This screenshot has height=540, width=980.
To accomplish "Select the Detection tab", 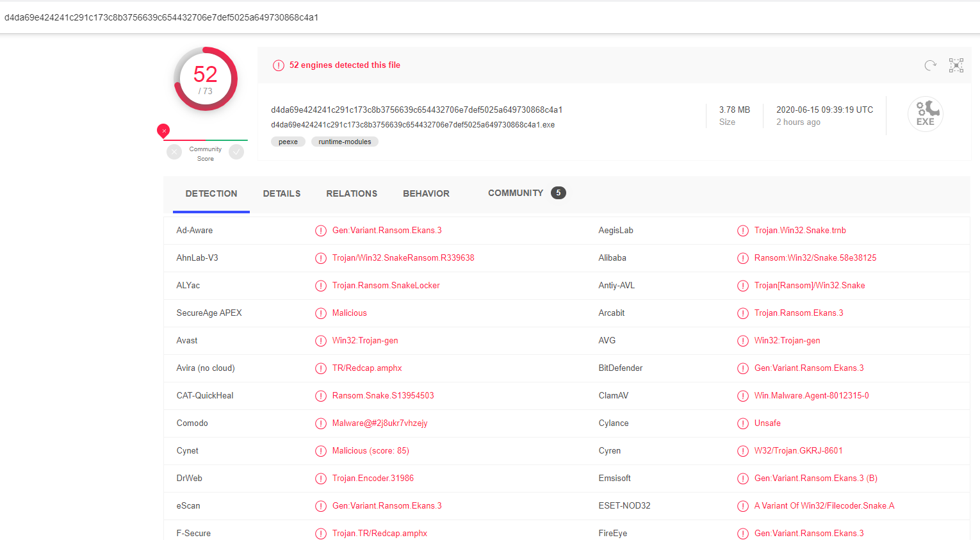I will (x=211, y=193).
